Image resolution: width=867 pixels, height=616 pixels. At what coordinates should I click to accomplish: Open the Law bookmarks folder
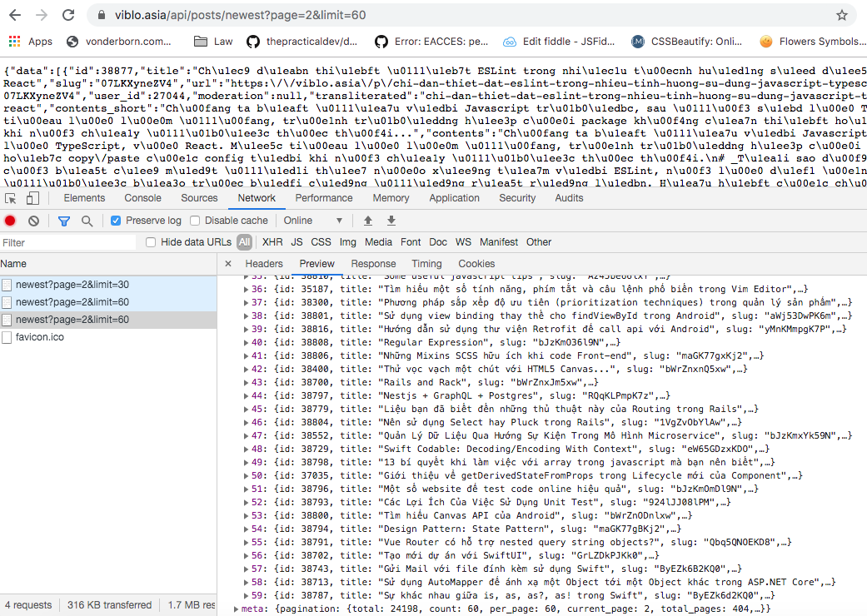(x=213, y=42)
